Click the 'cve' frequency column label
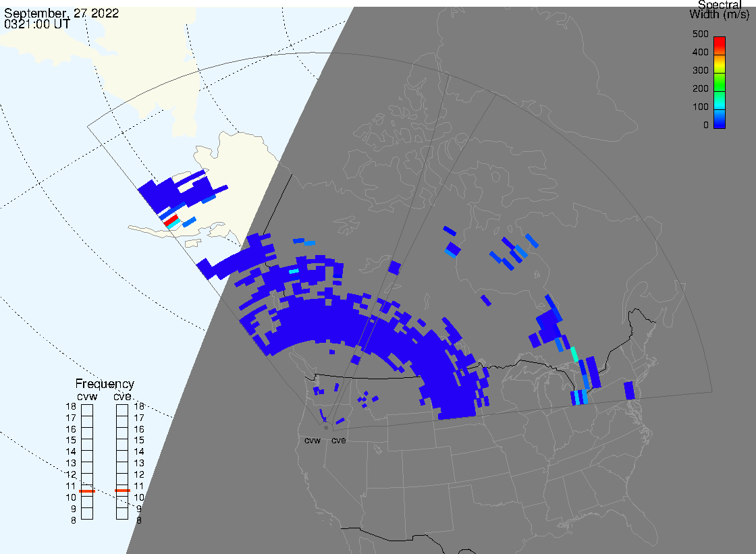 click(122, 397)
